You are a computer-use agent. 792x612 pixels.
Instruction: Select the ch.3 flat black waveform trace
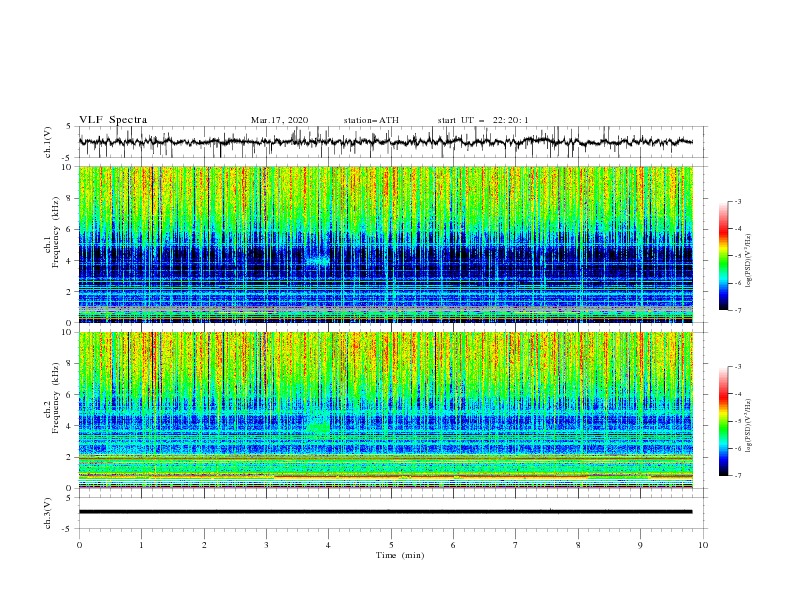click(x=385, y=512)
